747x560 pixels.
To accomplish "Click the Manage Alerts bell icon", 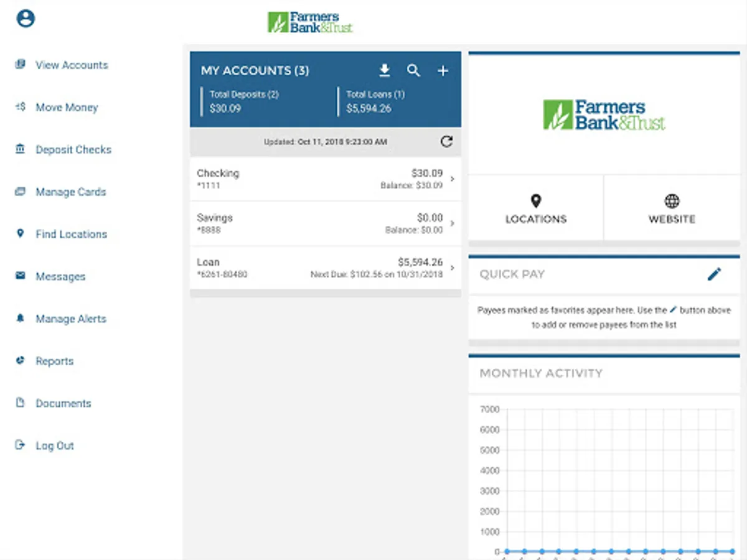I will [21, 318].
